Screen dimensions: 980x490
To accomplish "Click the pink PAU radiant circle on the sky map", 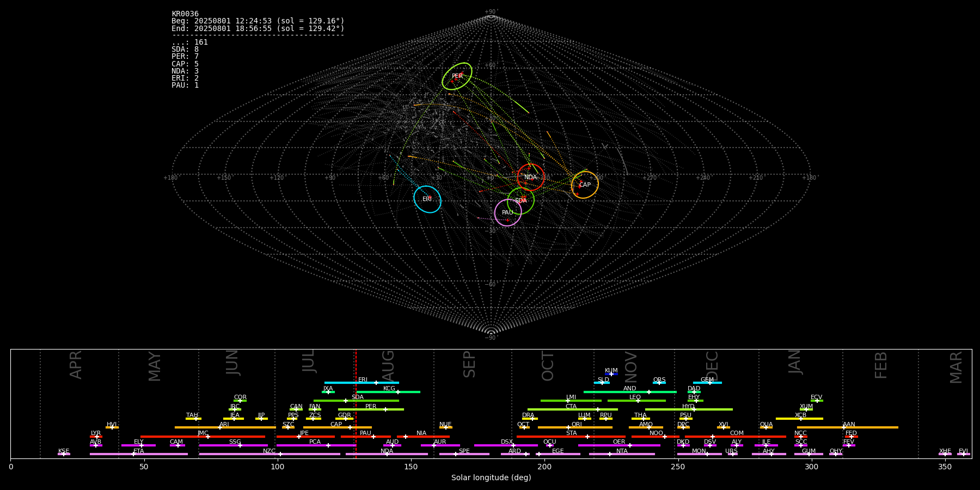I will tap(508, 212).
